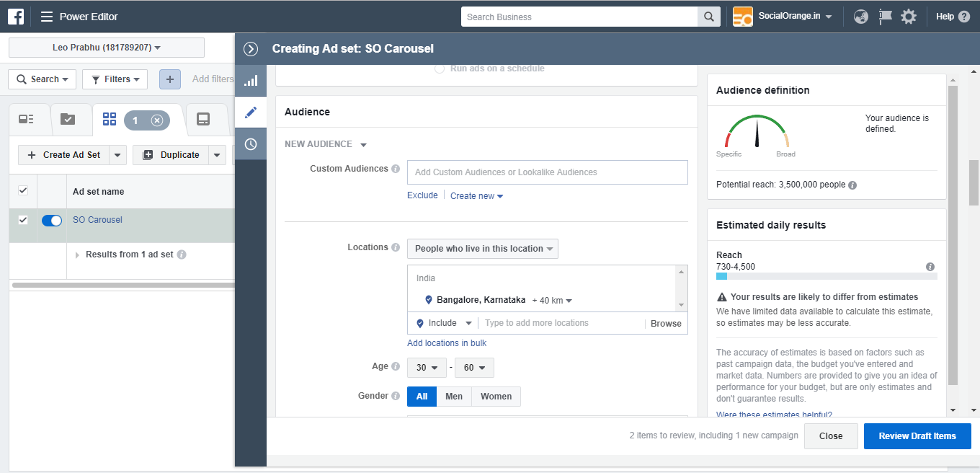This screenshot has width=980, height=473.
Task: Click the flag icon in the top bar
Action: [884, 16]
